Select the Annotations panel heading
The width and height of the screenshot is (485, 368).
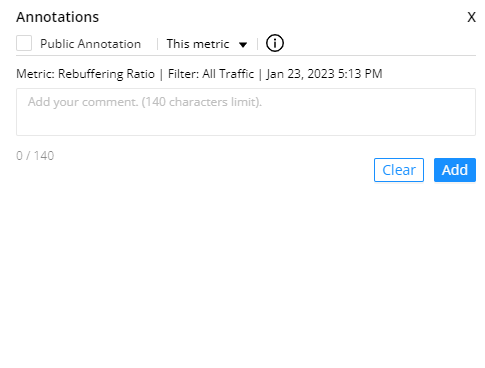click(58, 17)
